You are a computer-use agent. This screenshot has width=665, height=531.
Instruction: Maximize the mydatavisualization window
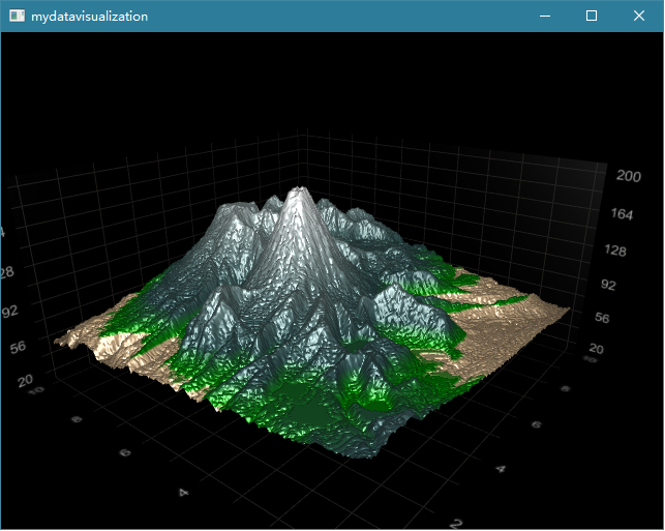pyautogui.click(x=592, y=16)
